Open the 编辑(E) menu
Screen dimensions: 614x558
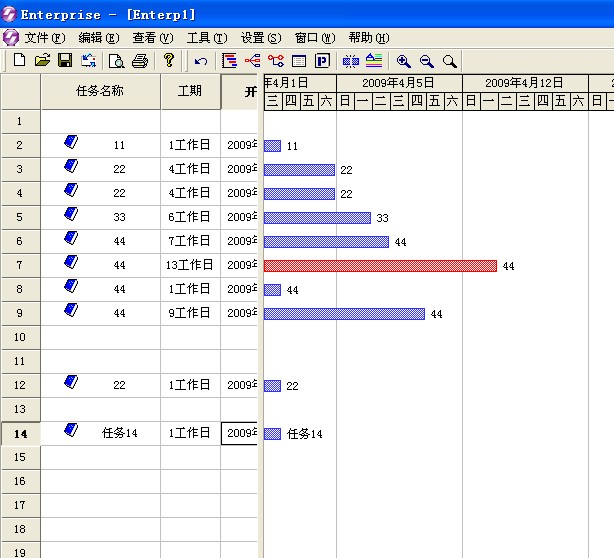[x=99, y=38]
